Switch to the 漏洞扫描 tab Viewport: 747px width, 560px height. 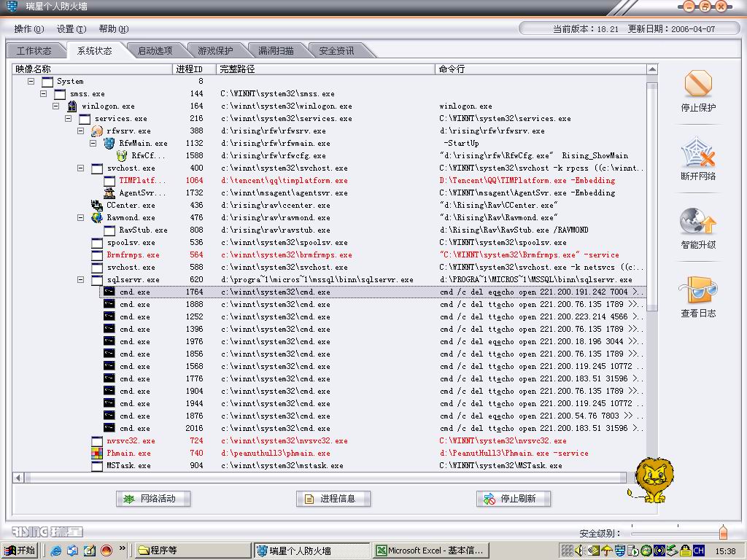[276, 50]
